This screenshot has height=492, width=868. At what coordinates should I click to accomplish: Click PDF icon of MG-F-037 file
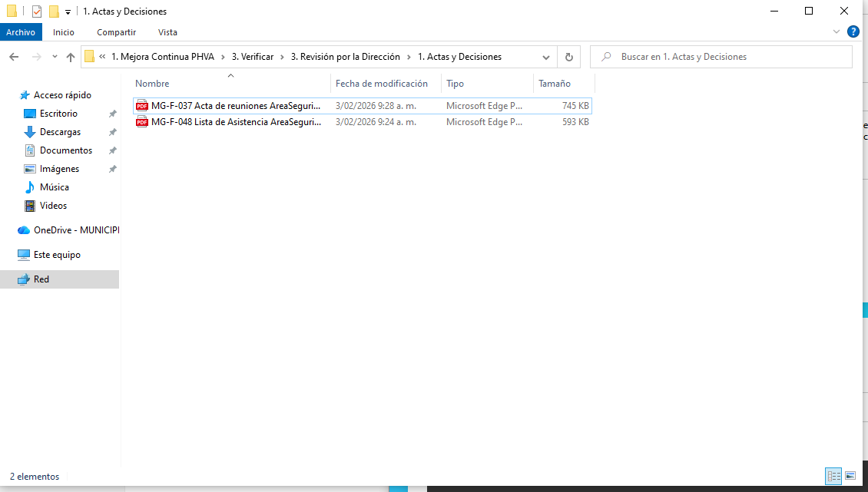pos(142,106)
